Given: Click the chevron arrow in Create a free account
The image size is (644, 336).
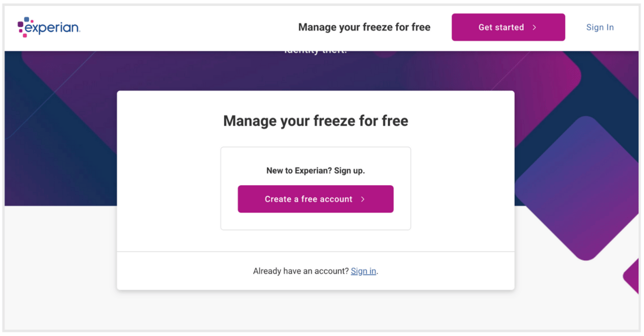Looking at the screenshot, I should click(x=363, y=199).
